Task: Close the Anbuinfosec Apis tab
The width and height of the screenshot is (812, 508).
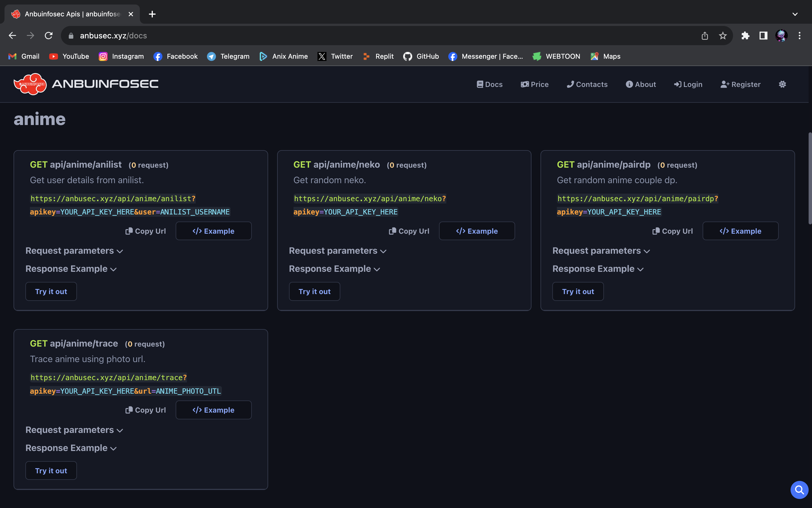Action: 131,14
